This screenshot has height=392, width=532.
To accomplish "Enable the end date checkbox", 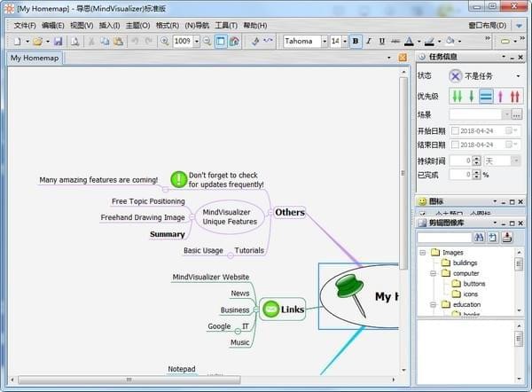I will tap(455, 145).
